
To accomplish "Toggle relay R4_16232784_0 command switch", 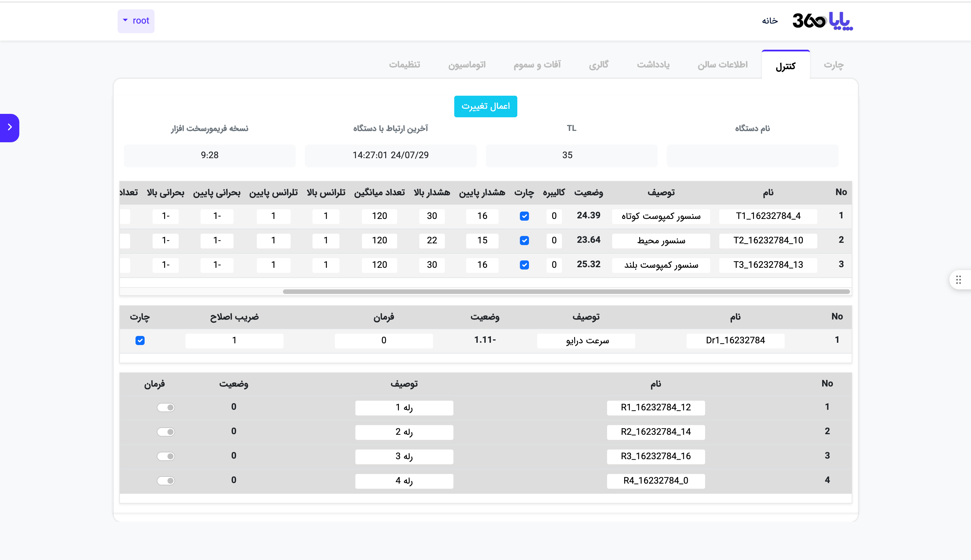I will (x=166, y=481).
